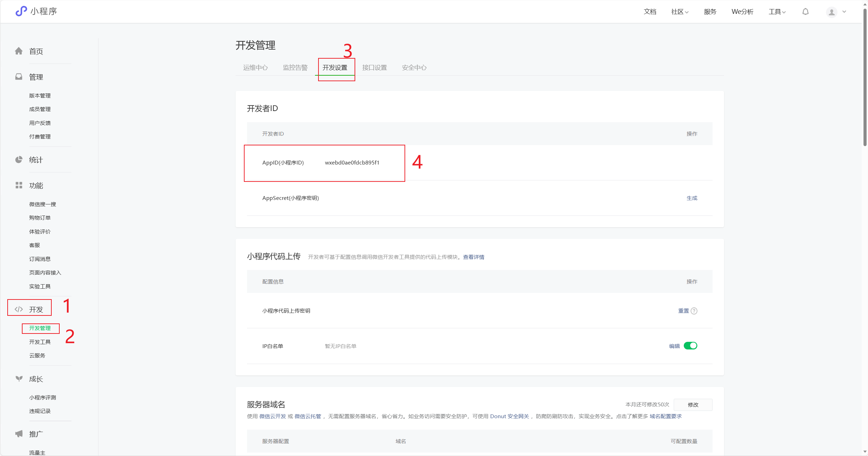The width and height of the screenshot is (868, 456).
Task: Open 客服 in the sidebar
Action: click(35, 245)
